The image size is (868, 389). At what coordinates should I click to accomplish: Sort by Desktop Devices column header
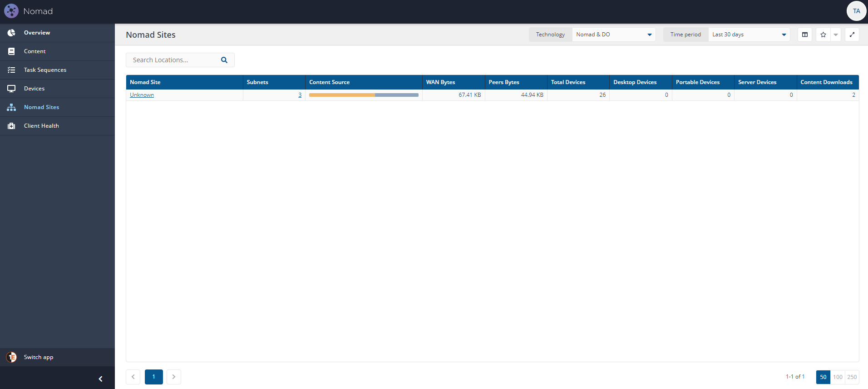click(x=641, y=82)
